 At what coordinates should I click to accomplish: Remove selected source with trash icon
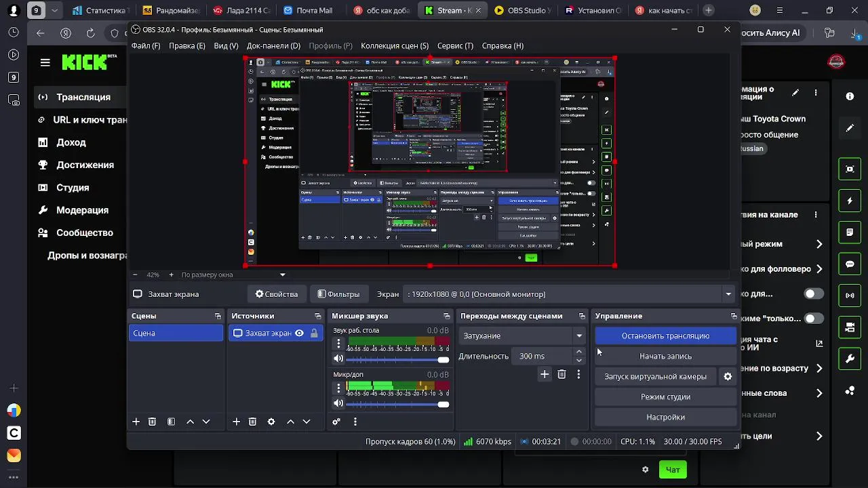tap(252, 422)
